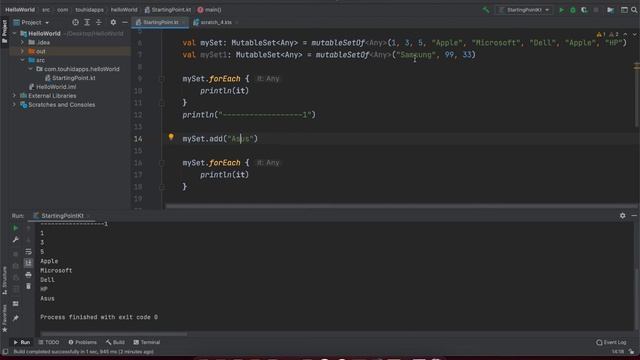Click the "Process finished with exit code 0" line
Image resolution: width=640 pixels, height=360 pixels.
[99, 317]
